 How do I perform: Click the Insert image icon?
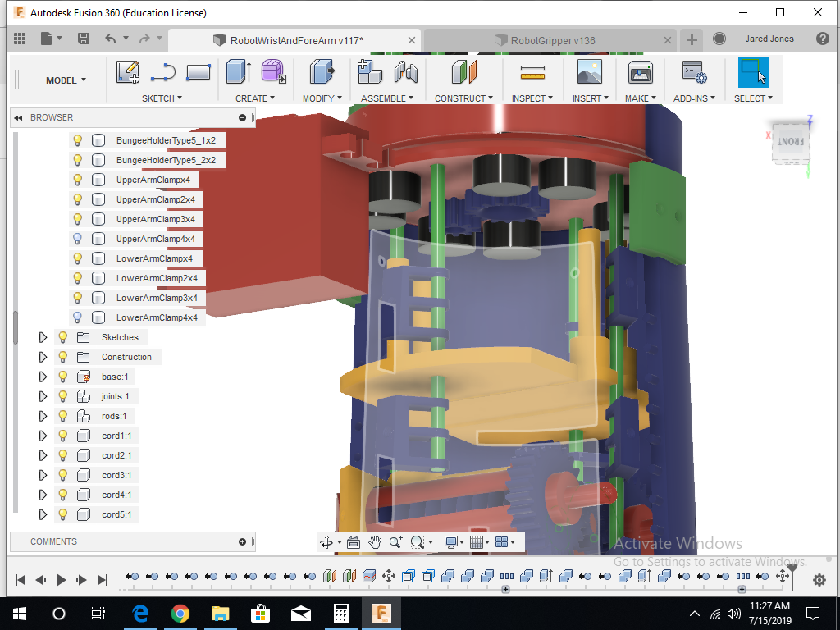pos(589,72)
